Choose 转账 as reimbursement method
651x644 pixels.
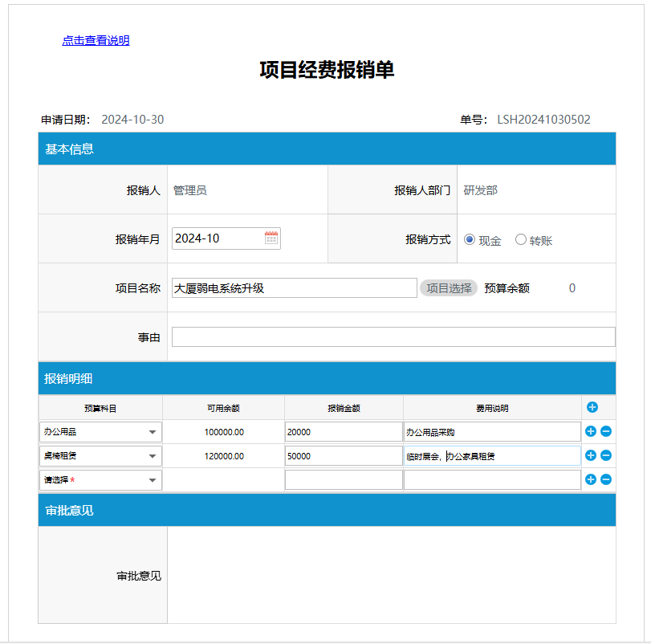point(521,239)
